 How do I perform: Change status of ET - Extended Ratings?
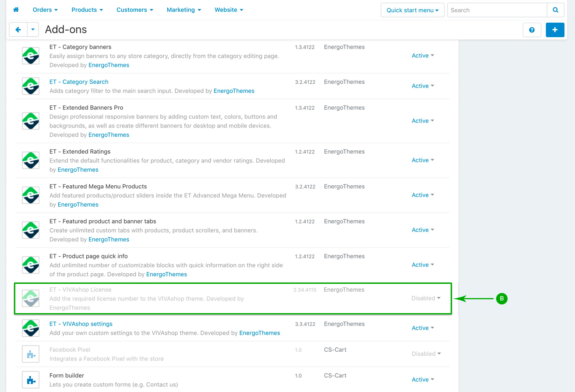click(423, 160)
